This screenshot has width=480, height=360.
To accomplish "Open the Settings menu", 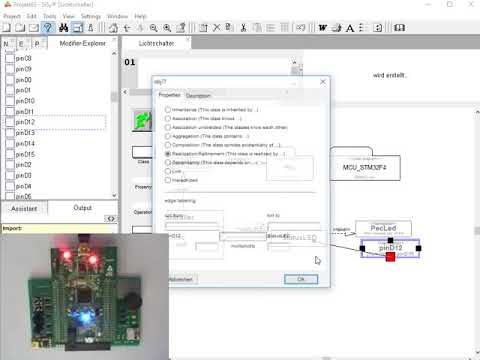I will (91, 16).
